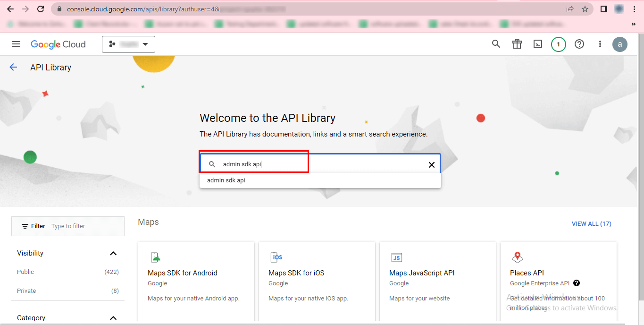Bookmark this page with the star icon

pyautogui.click(x=585, y=9)
